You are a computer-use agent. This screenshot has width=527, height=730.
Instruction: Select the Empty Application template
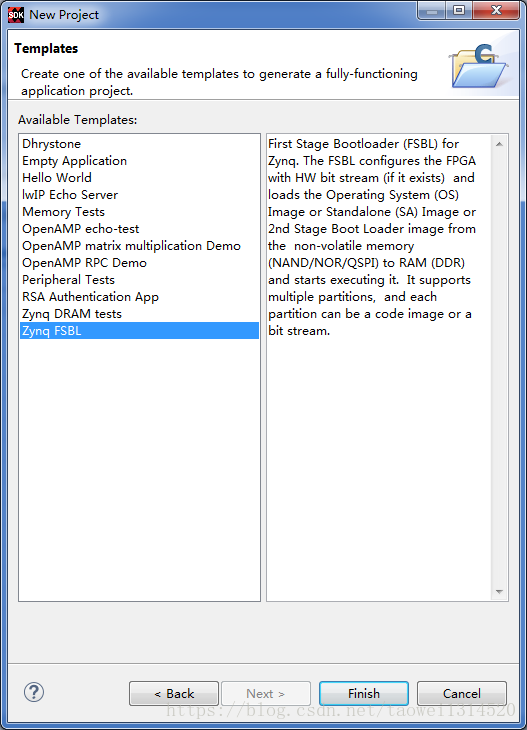coord(139,161)
